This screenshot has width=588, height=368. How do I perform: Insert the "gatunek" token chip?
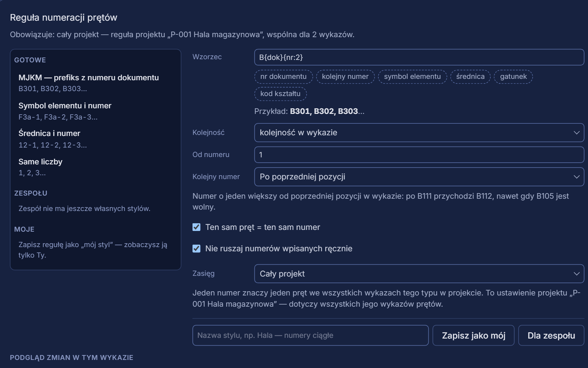513,77
